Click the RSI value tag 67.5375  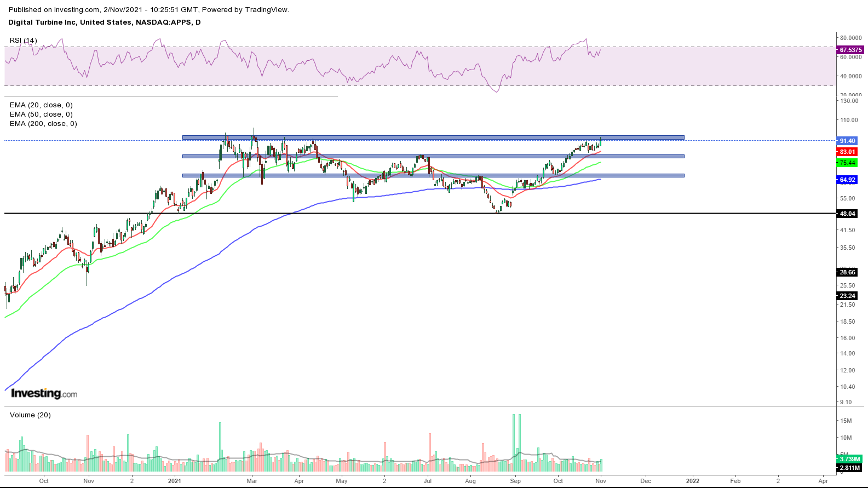(850, 50)
